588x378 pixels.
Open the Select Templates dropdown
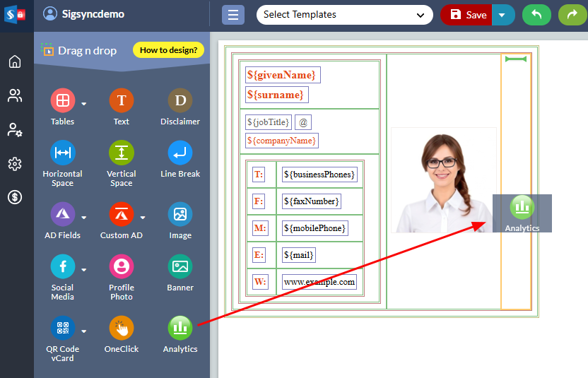[x=344, y=15]
